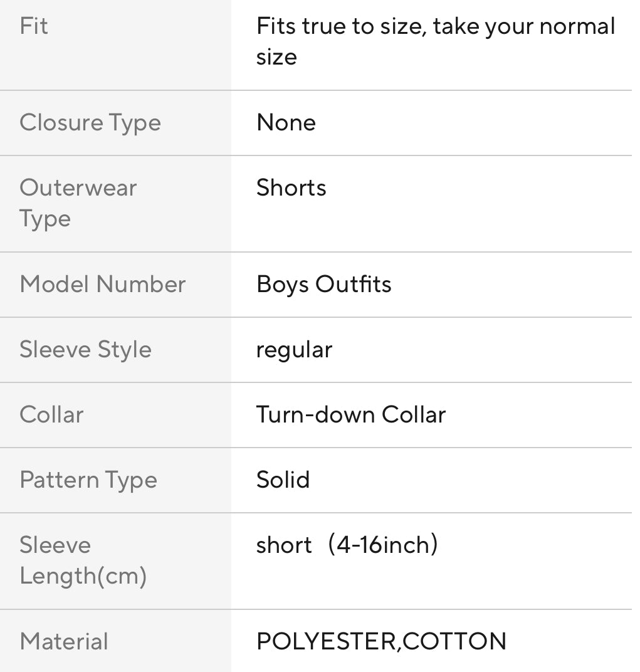Select the 'Fits true to size' text
Screen dimensions: 640x672
point(436,41)
